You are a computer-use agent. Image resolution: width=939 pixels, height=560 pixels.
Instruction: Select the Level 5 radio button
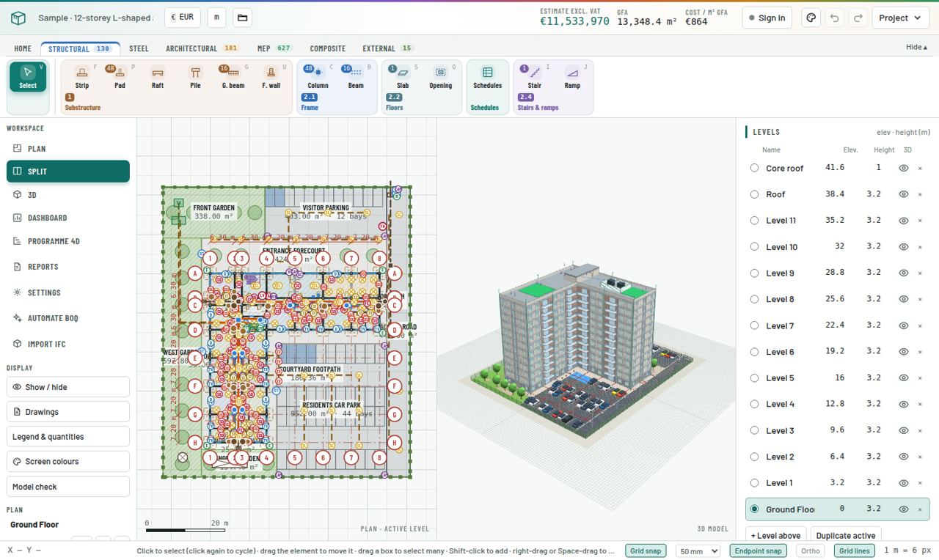tap(754, 378)
